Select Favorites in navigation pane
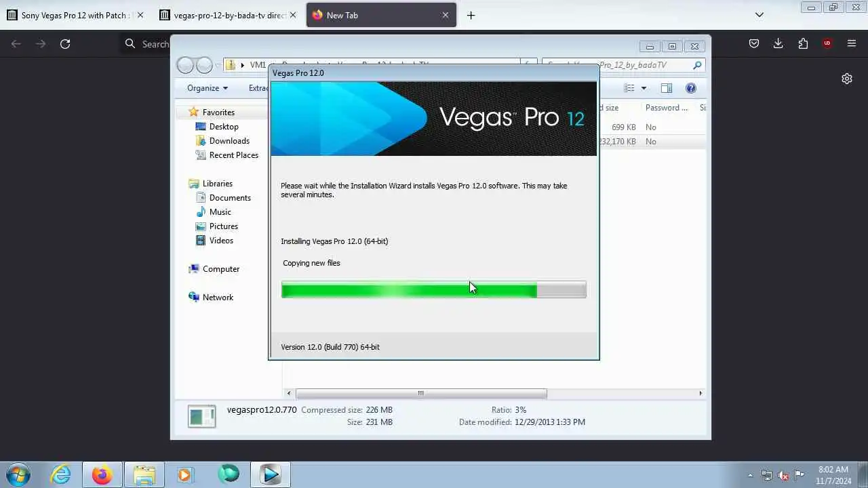 tap(218, 113)
